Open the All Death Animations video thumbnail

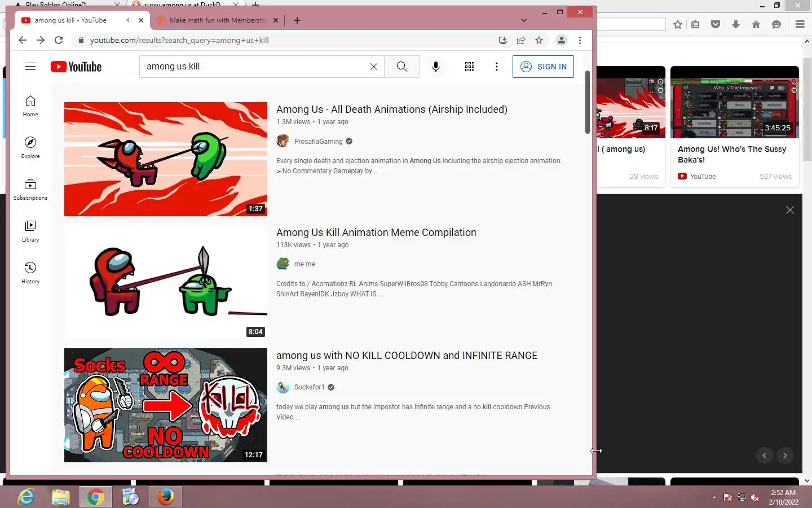point(166,159)
